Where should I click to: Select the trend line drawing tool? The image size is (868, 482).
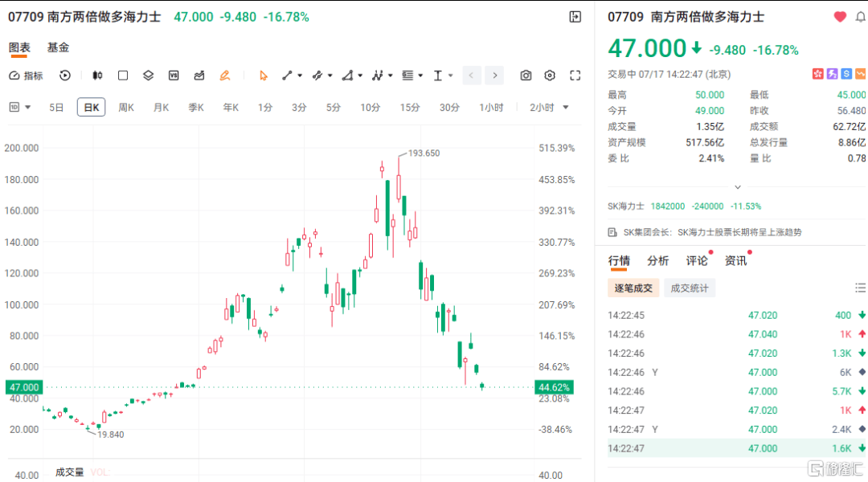[x=287, y=76]
